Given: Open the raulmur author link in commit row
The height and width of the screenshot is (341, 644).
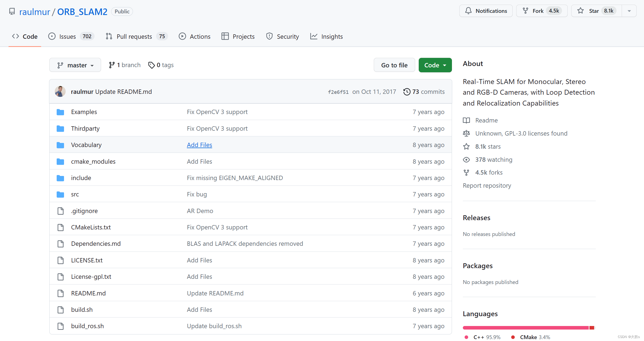Looking at the screenshot, I should coord(82,92).
